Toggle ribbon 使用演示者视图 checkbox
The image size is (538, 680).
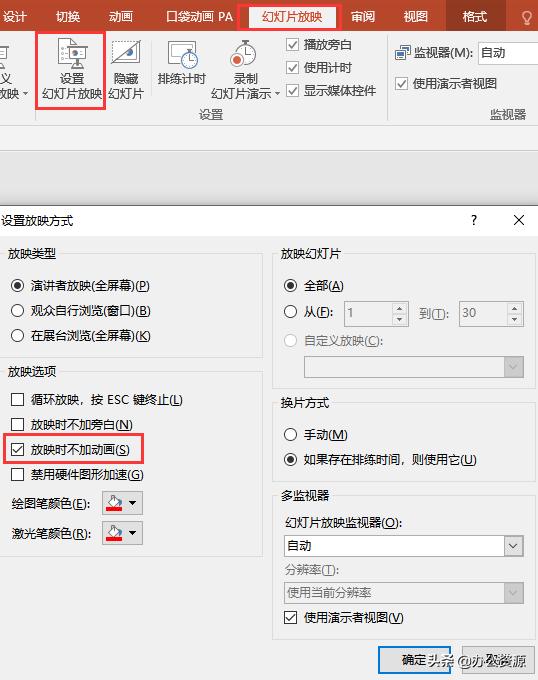pyautogui.click(x=401, y=83)
